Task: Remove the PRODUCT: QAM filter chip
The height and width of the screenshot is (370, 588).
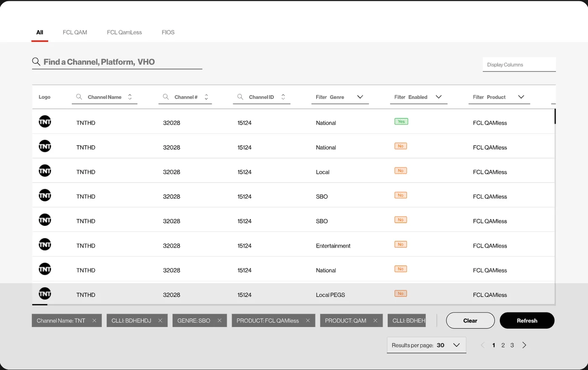Action: [375, 321]
